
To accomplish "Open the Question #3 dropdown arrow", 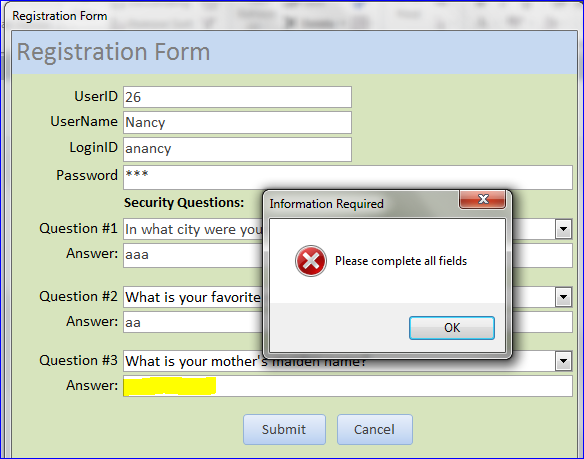I will pos(564,361).
